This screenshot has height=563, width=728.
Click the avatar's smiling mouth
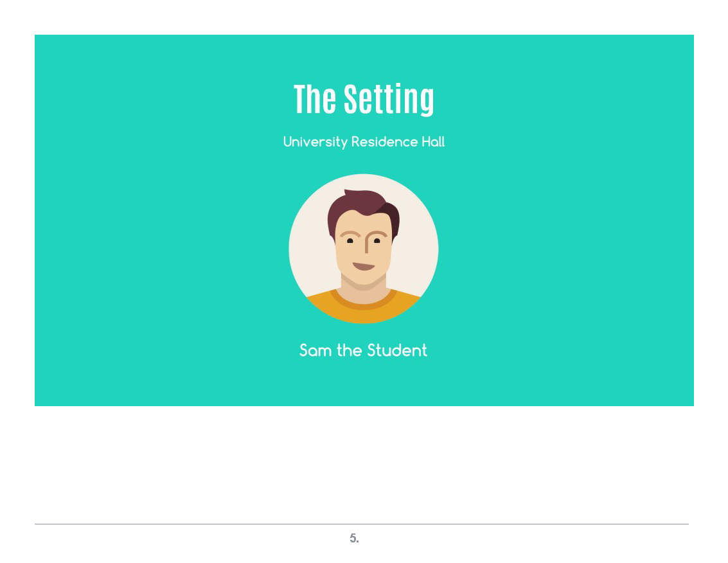tap(364, 266)
